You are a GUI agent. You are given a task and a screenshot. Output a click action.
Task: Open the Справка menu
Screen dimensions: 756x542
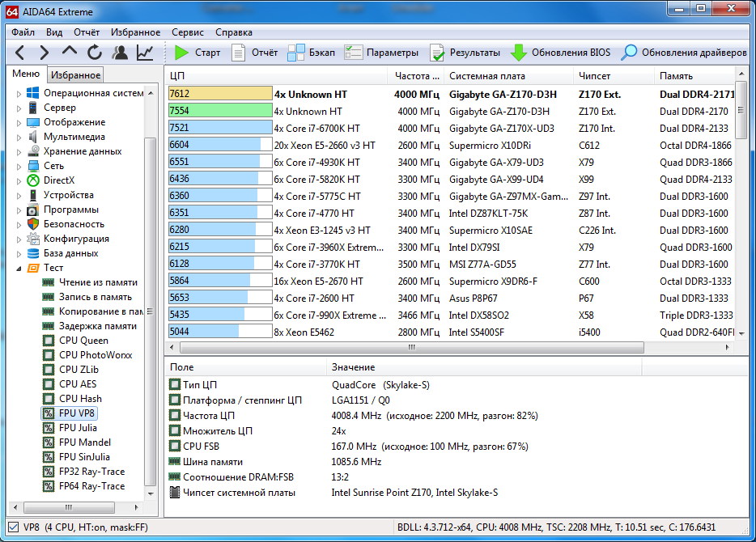click(234, 32)
